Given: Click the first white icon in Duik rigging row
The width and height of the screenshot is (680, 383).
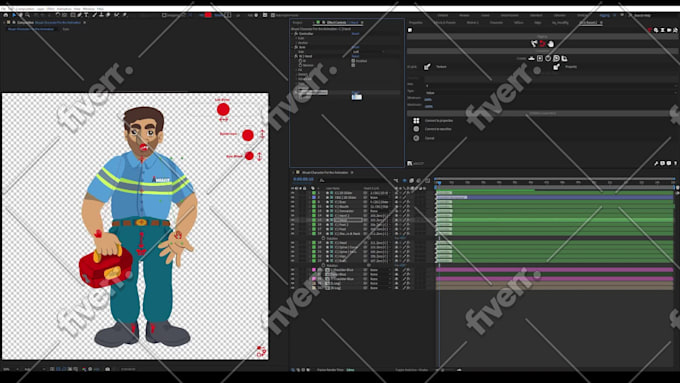Looking at the screenshot, I should (x=534, y=44).
